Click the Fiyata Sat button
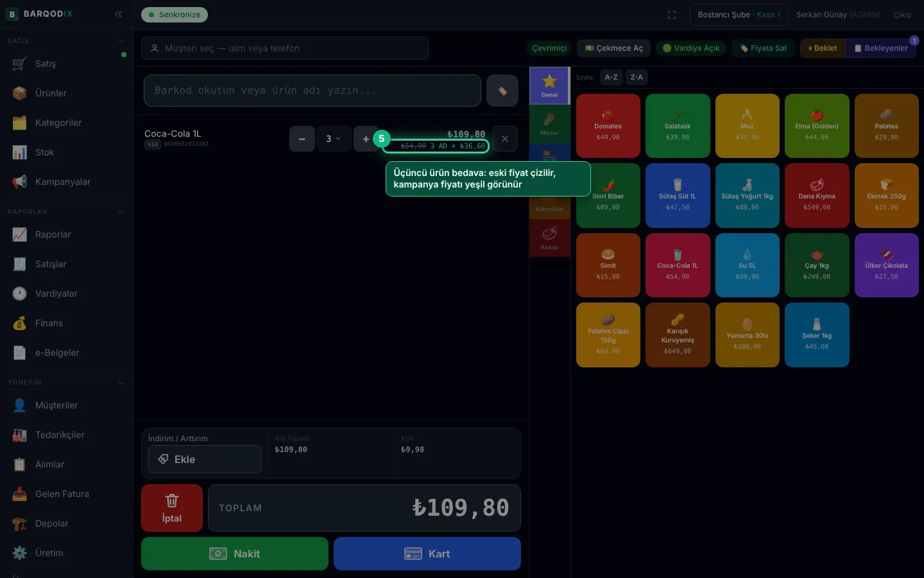924x578 pixels. point(764,48)
